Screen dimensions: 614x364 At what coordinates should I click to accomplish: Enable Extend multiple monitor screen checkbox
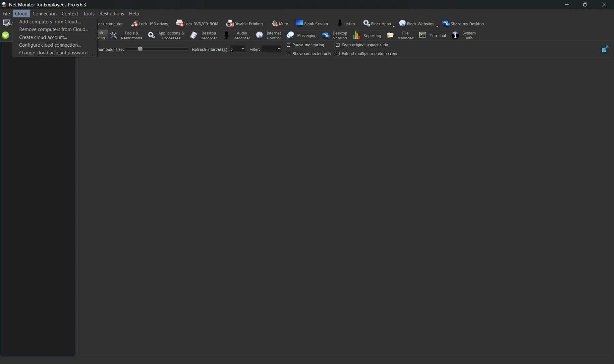(x=338, y=54)
